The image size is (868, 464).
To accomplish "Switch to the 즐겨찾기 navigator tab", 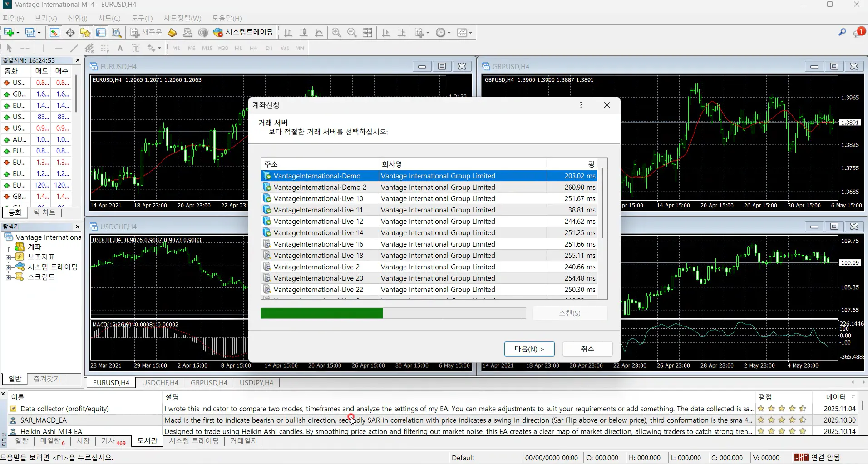I will click(x=47, y=379).
